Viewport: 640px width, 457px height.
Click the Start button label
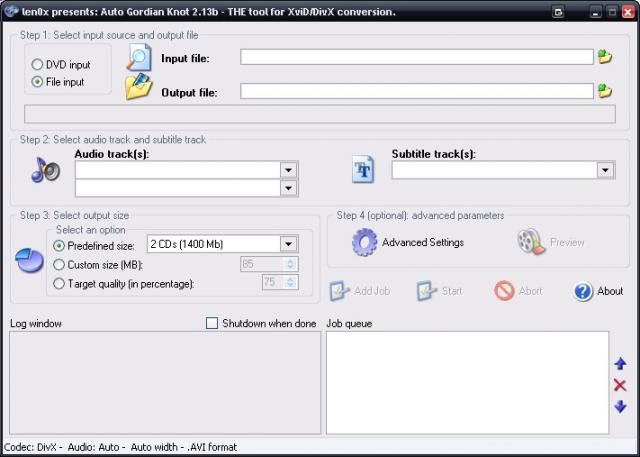[x=452, y=291]
